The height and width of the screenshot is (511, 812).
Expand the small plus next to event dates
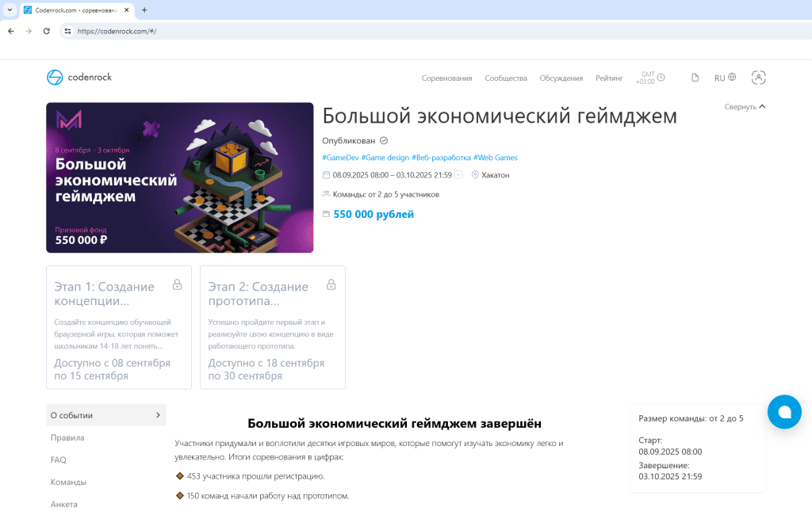[458, 175]
